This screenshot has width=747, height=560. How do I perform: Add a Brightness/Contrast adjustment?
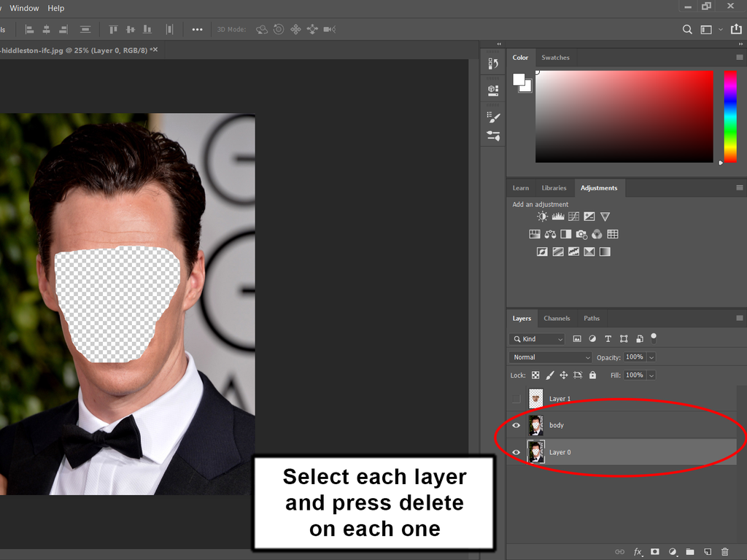542,217
